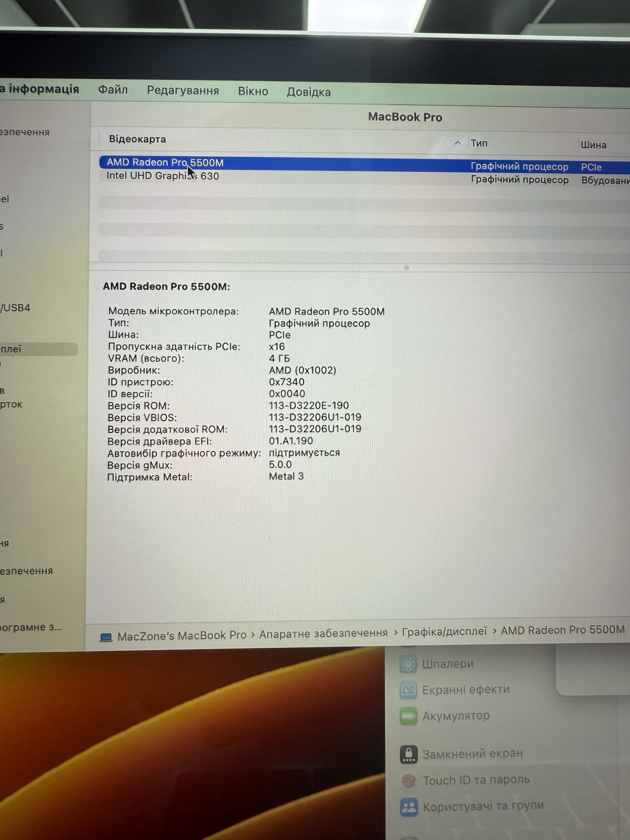
Task: Open the Довідка menu
Action: point(308,92)
